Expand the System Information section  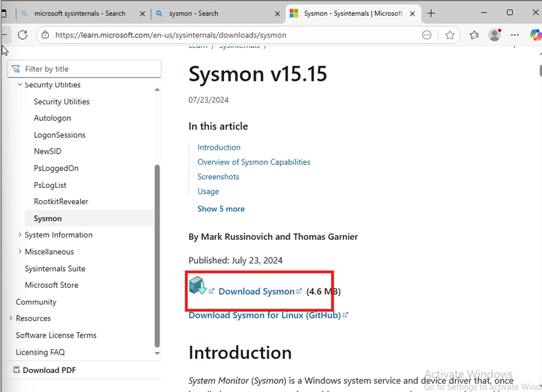(x=20, y=234)
